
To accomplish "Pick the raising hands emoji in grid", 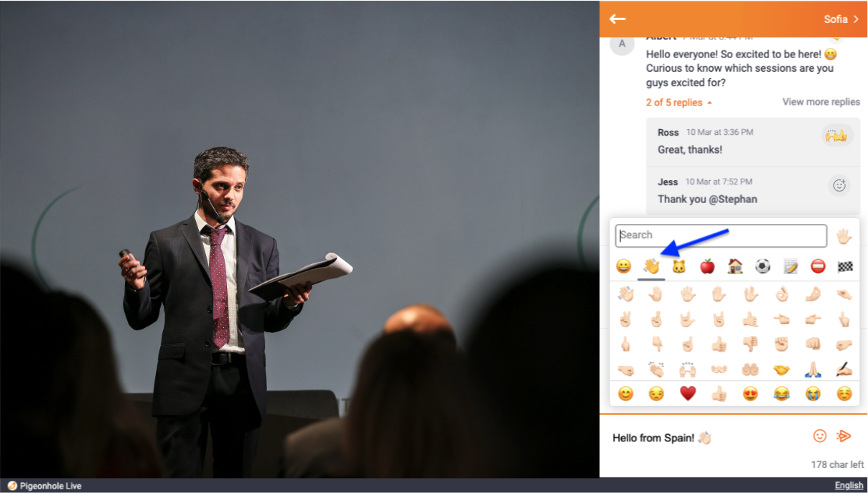I will (688, 370).
